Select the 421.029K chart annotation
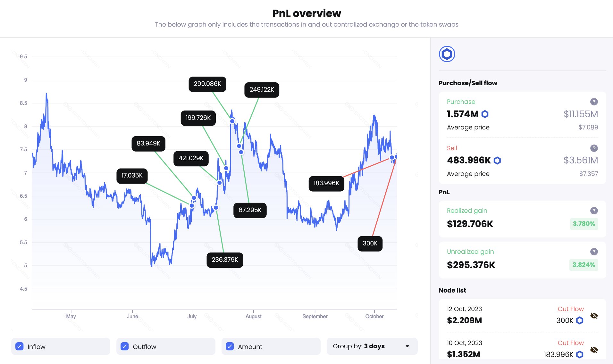613x364 pixels. (x=191, y=158)
